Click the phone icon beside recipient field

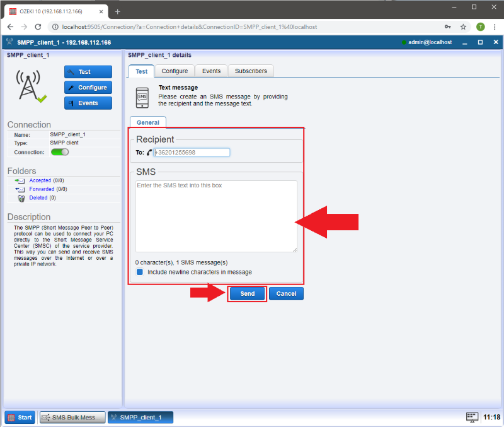pos(150,153)
